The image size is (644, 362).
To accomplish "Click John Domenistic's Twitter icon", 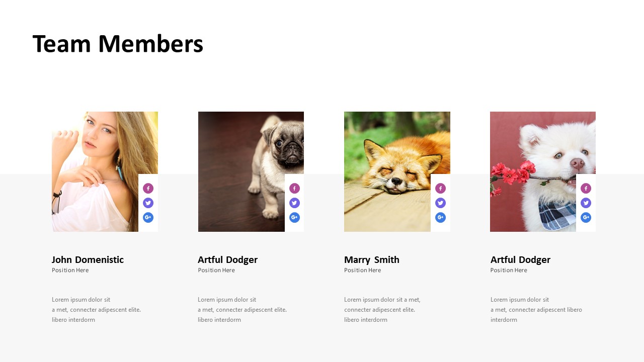I will click(148, 203).
